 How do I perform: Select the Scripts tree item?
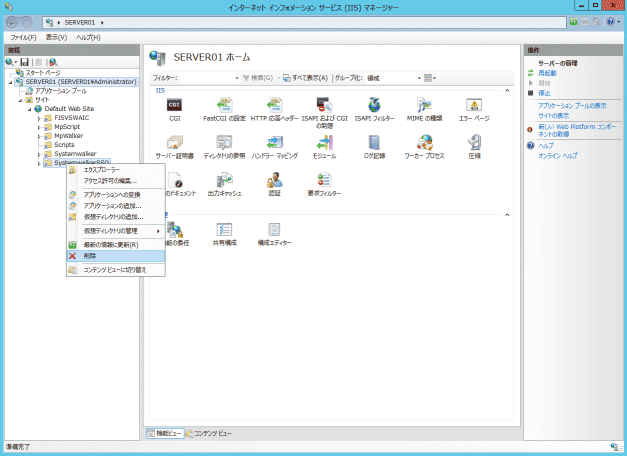pos(64,145)
